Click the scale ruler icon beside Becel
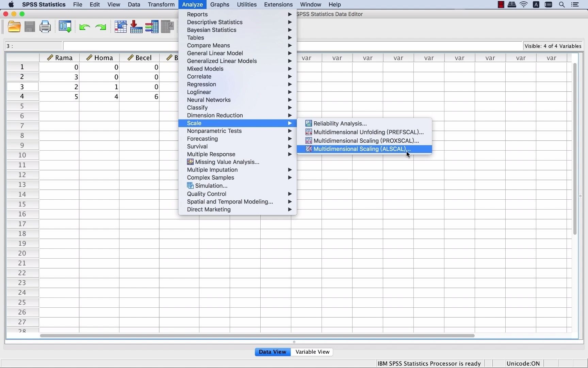588x368 pixels. tap(130, 58)
